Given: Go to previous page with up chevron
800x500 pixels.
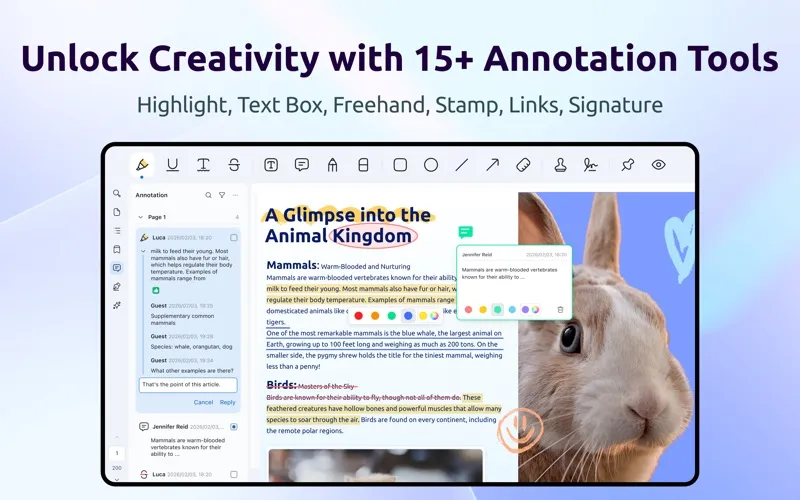Looking at the screenshot, I should pos(117,438).
